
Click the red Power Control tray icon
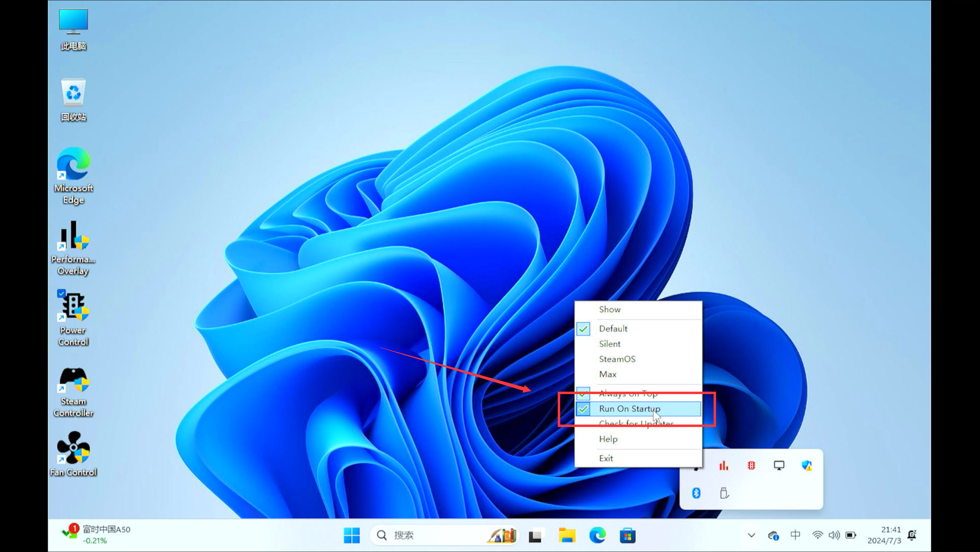751,465
